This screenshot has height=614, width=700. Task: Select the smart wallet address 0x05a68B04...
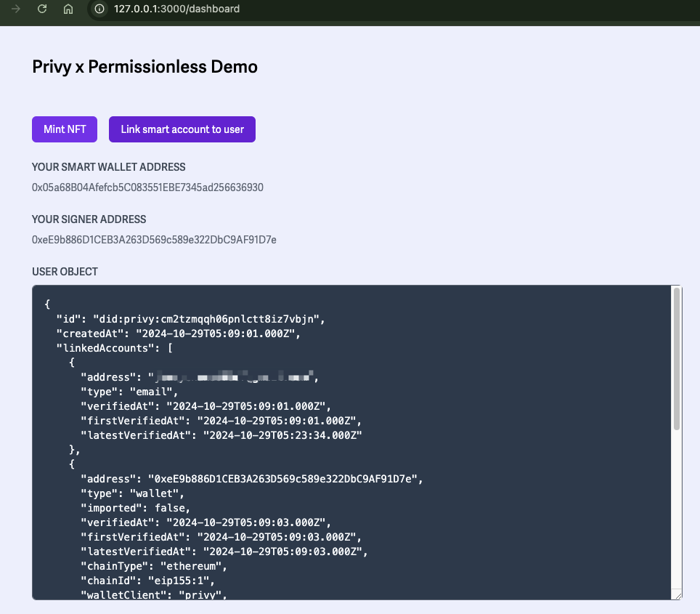pos(147,187)
